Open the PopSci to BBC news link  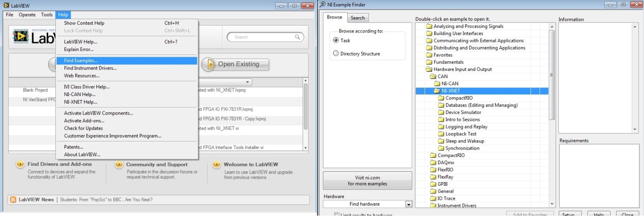tap(106, 200)
